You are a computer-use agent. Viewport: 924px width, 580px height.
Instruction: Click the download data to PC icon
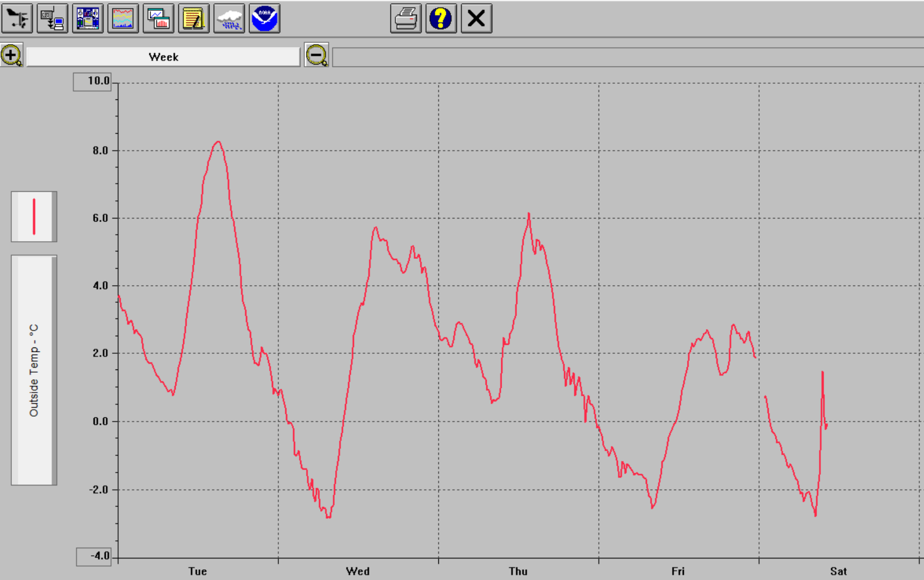click(53, 19)
